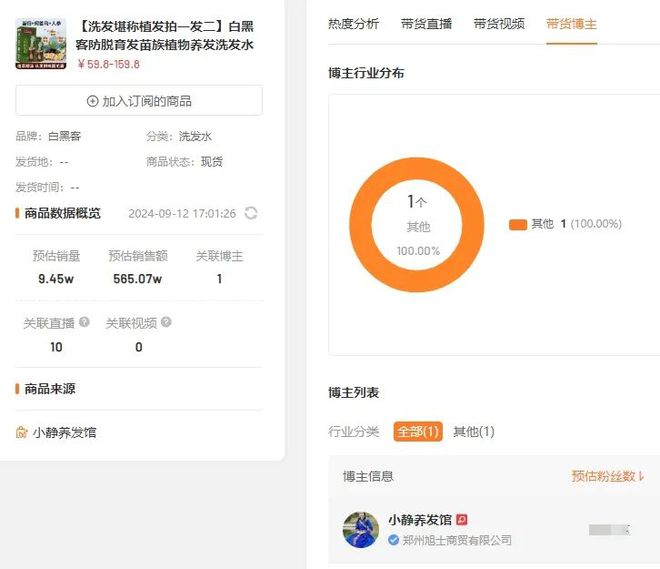660x569 pixels.
Task: Click the company name 郑州旭士商贸有限公司
Action: click(457, 540)
